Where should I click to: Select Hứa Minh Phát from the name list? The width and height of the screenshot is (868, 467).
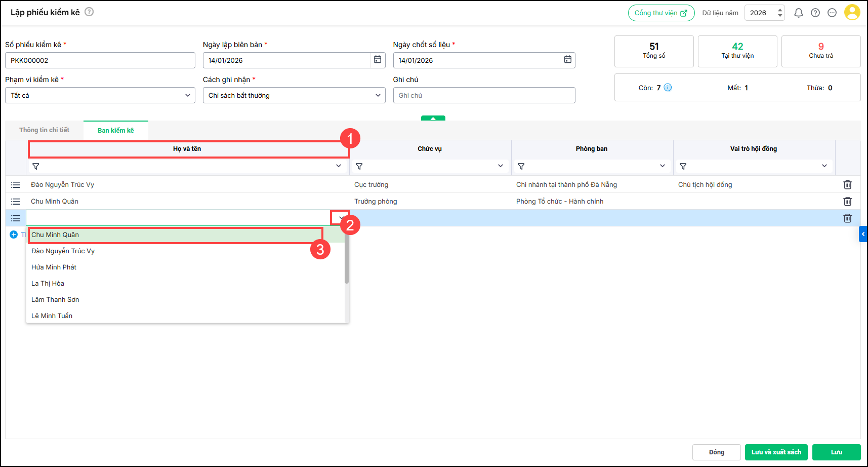[x=54, y=267]
